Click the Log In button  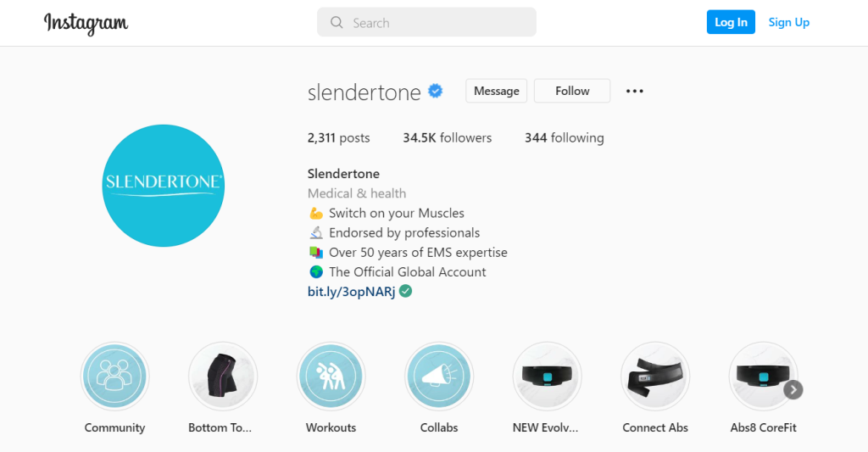tap(731, 22)
